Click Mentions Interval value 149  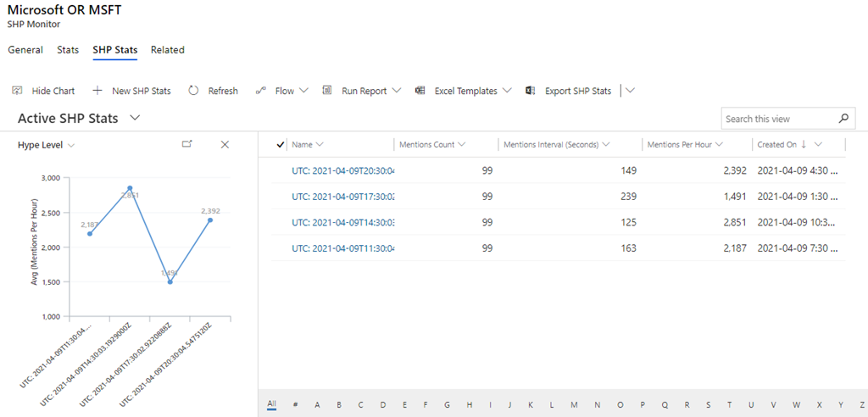629,171
